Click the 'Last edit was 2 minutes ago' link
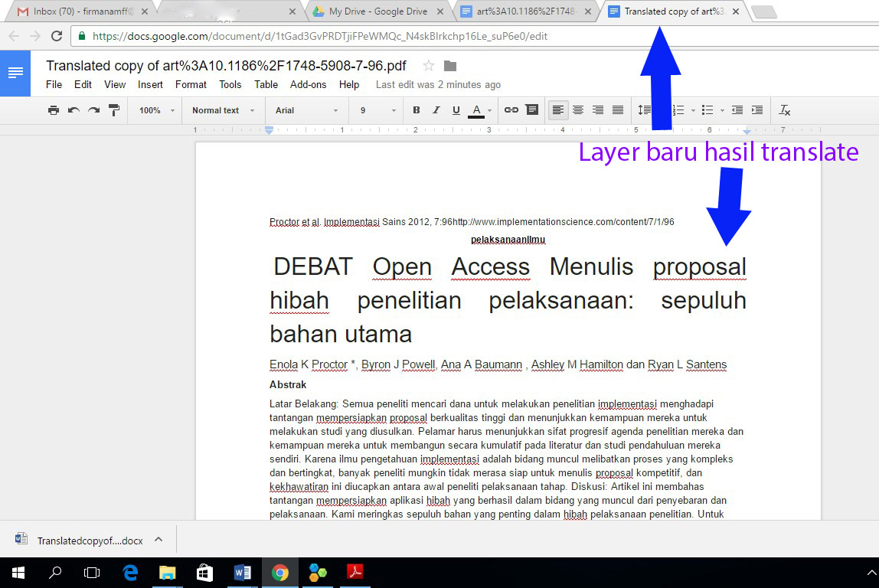 pyautogui.click(x=438, y=85)
